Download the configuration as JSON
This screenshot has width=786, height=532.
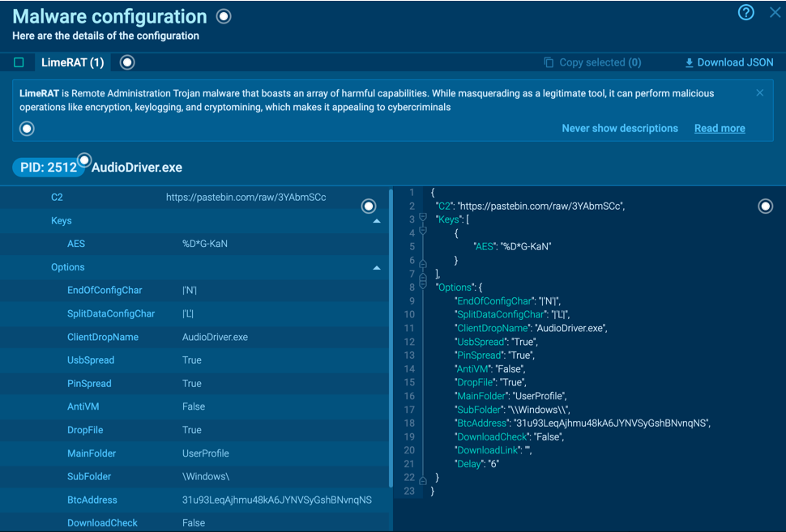[x=728, y=62]
